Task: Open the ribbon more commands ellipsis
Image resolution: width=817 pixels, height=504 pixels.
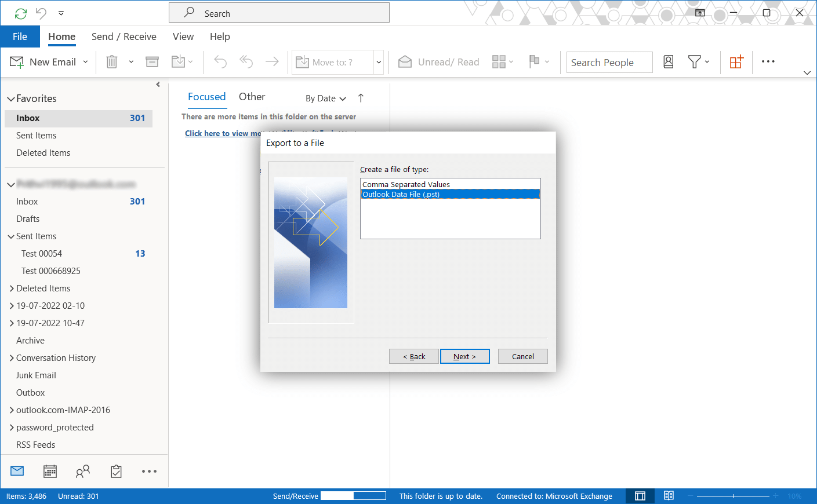Action: (768, 61)
